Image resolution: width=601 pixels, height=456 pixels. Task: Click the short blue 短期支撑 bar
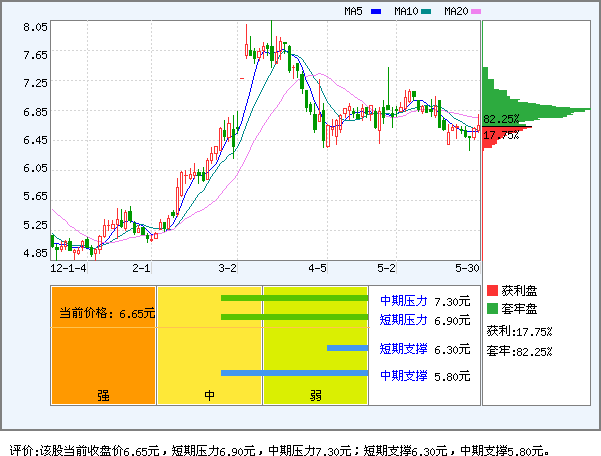(x=347, y=348)
